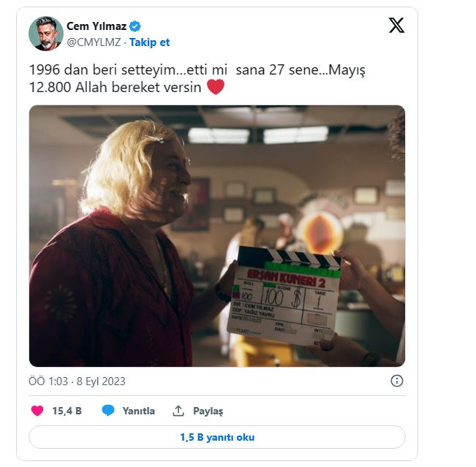Like the tweet with the heart icon
Screen dimensions: 476x467
[x=37, y=411]
